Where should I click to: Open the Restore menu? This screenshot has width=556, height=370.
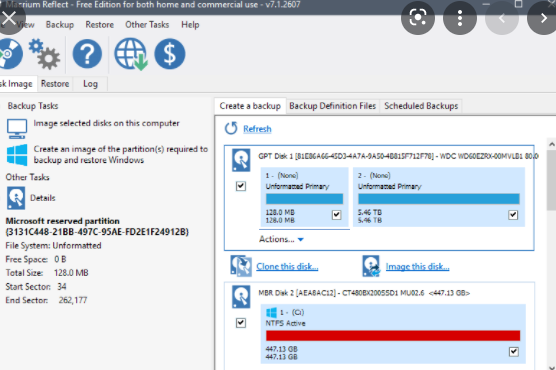[x=99, y=24]
